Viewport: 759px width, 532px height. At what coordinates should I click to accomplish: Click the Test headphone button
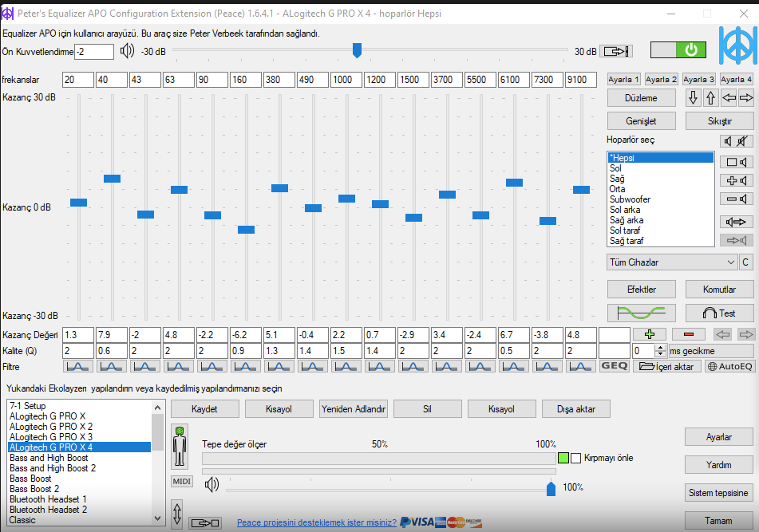click(719, 313)
